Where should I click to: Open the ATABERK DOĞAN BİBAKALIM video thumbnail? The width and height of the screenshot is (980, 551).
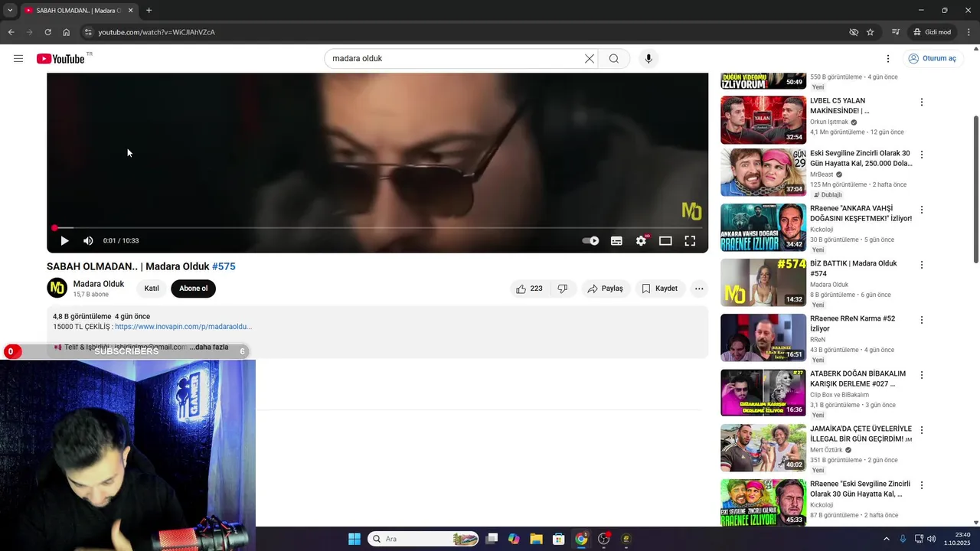763,393
